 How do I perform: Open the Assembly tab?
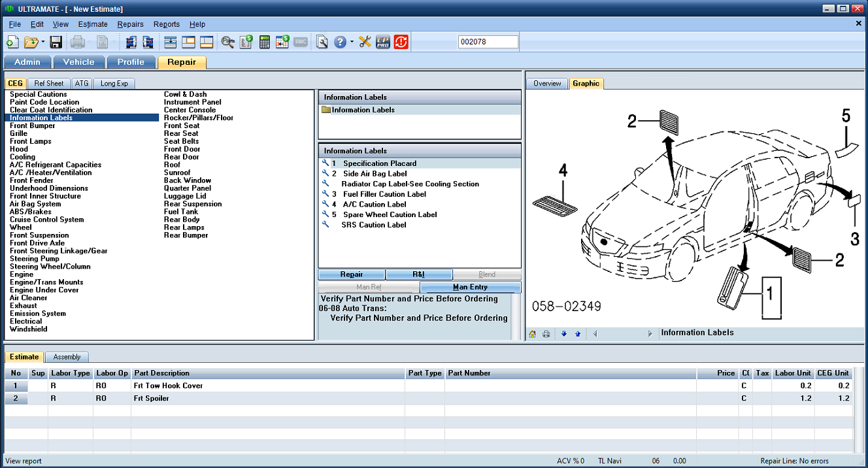pyautogui.click(x=67, y=357)
